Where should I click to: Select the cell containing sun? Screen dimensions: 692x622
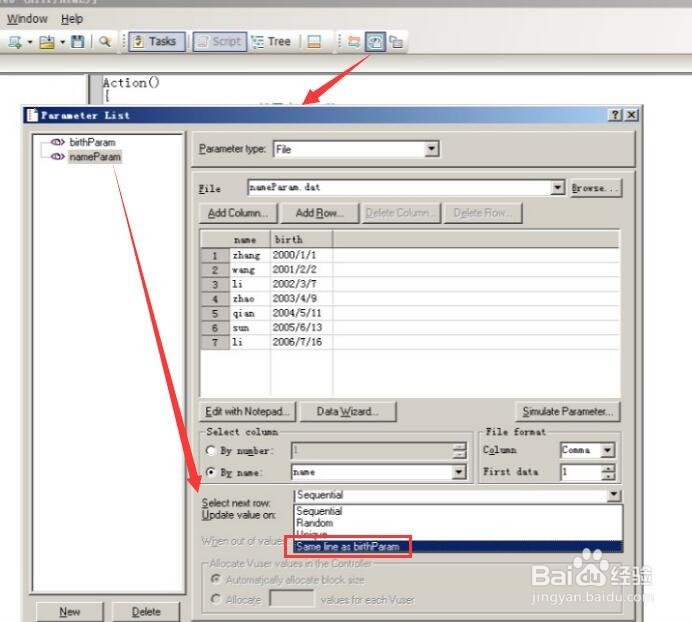250,328
